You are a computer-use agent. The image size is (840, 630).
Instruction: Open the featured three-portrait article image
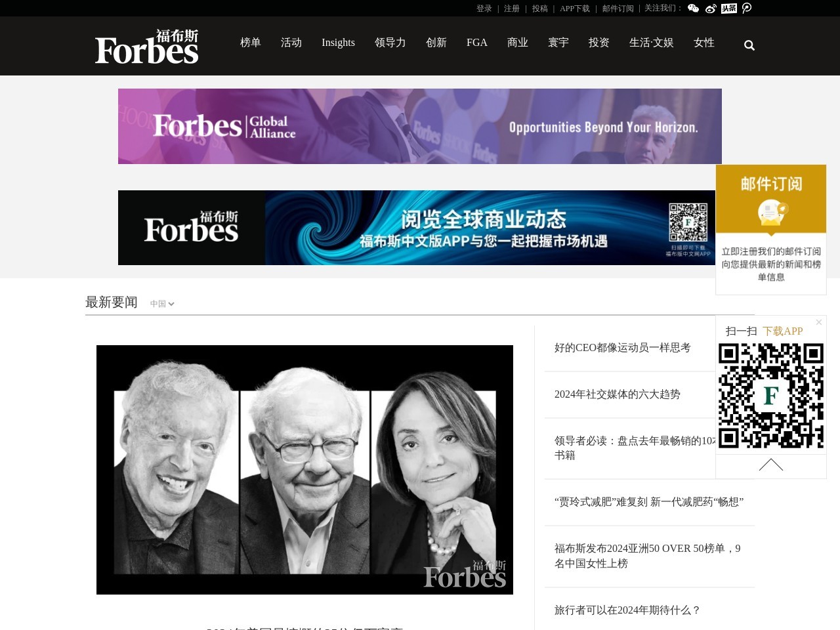coord(304,470)
